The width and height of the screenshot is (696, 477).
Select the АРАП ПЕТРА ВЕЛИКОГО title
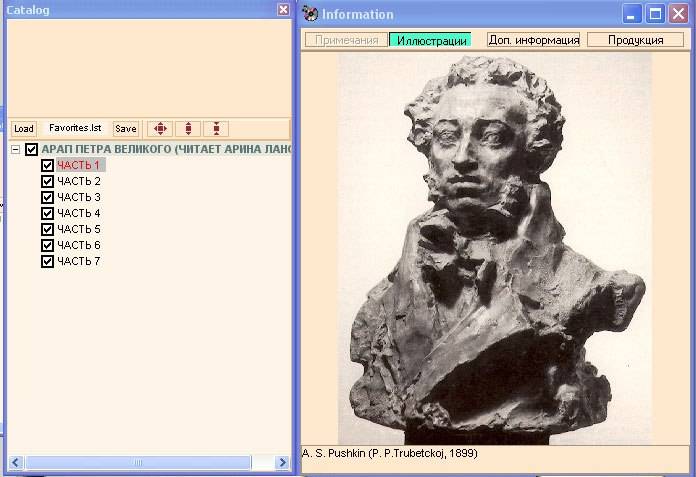point(166,149)
